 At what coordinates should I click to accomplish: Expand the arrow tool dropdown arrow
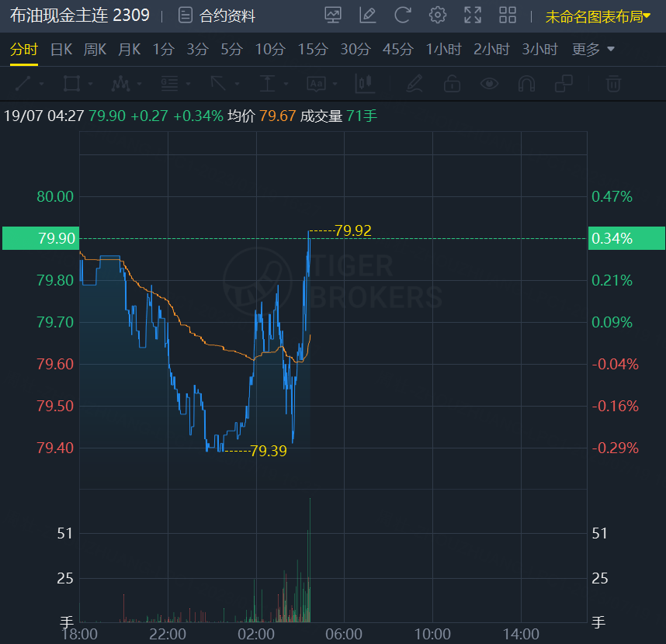click(237, 84)
